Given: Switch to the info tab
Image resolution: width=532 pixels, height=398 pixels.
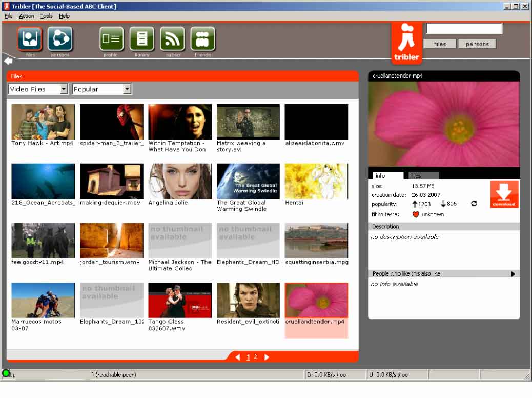Looking at the screenshot, I should click(388, 175).
